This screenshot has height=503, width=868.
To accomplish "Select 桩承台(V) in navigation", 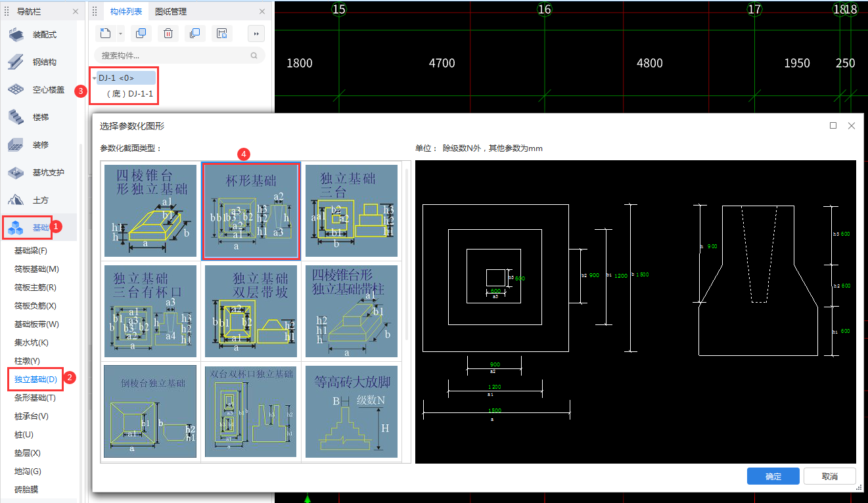I will (x=32, y=416).
